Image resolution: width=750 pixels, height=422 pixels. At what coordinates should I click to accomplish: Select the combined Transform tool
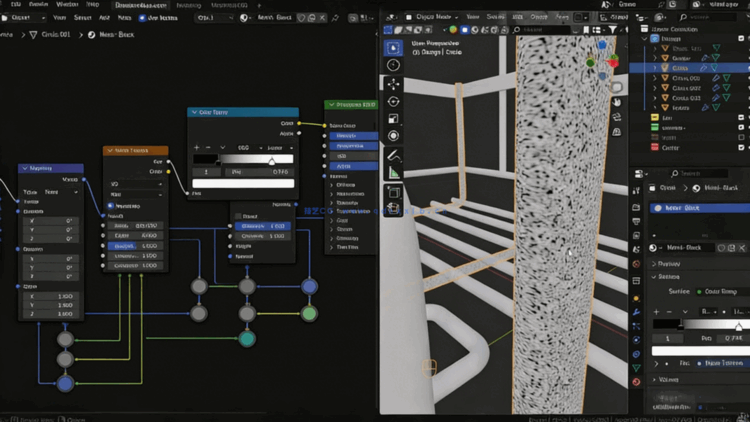coord(393,136)
